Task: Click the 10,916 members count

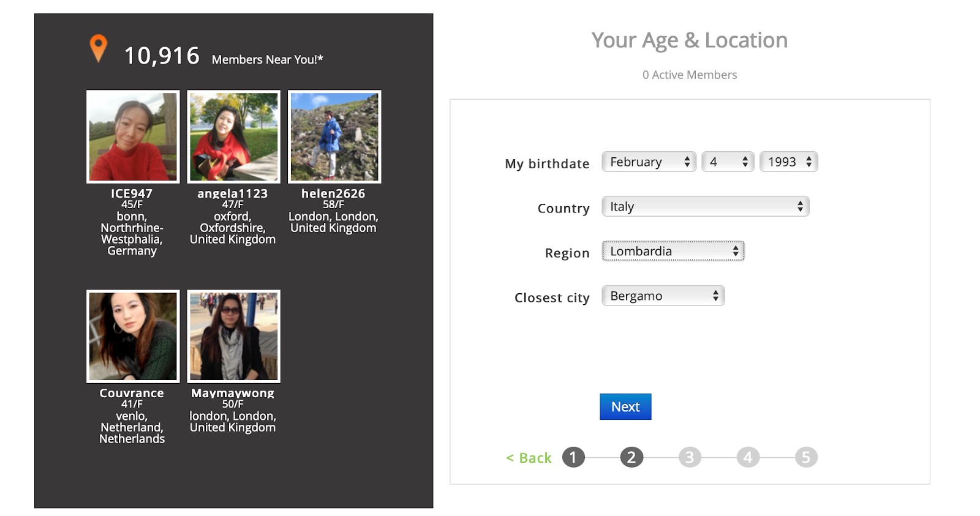Action: tap(162, 56)
